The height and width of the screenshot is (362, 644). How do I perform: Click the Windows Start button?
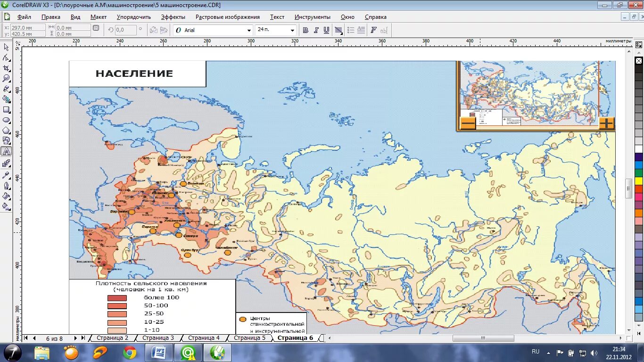tap(13, 352)
